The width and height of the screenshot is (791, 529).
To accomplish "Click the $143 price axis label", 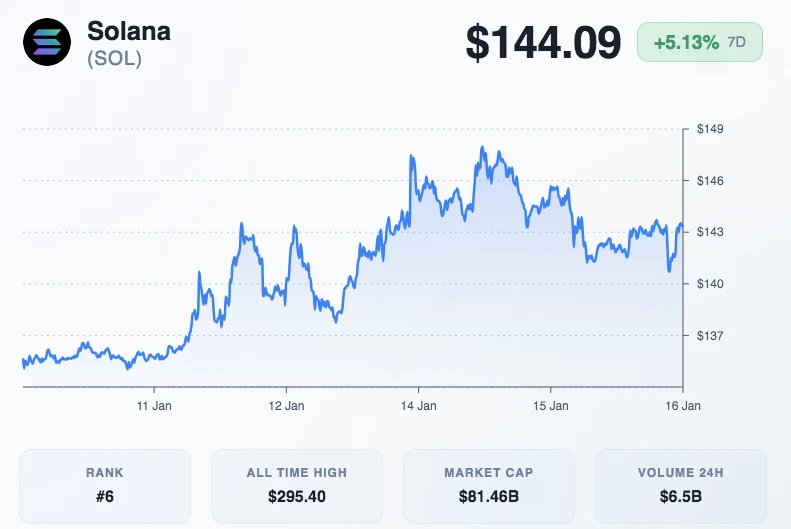I will click(x=710, y=232).
